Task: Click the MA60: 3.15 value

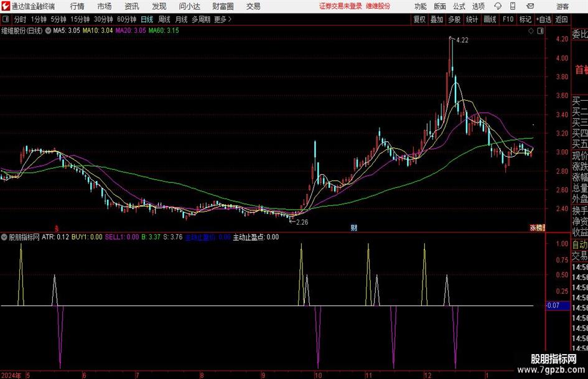Action: [x=164, y=30]
